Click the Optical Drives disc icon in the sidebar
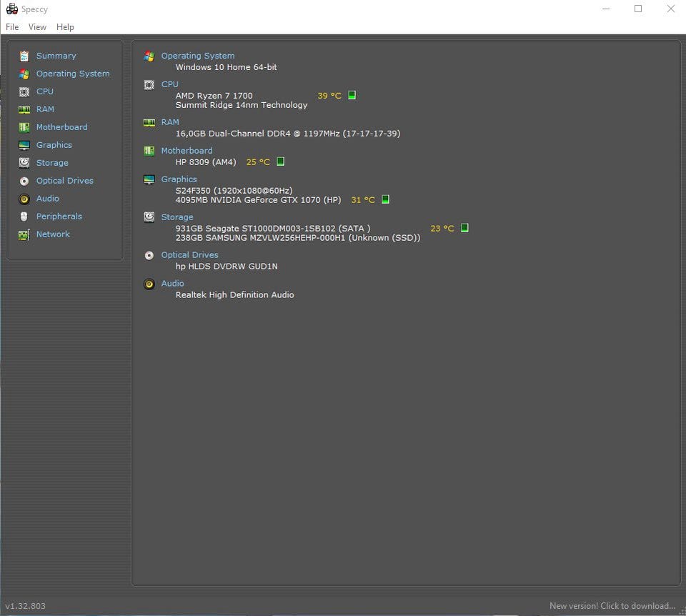686x616 pixels. tap(24, 181)
